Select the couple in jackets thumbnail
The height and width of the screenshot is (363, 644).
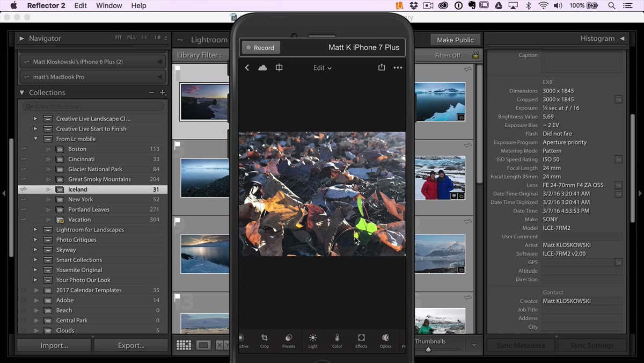tap(440, 178)
